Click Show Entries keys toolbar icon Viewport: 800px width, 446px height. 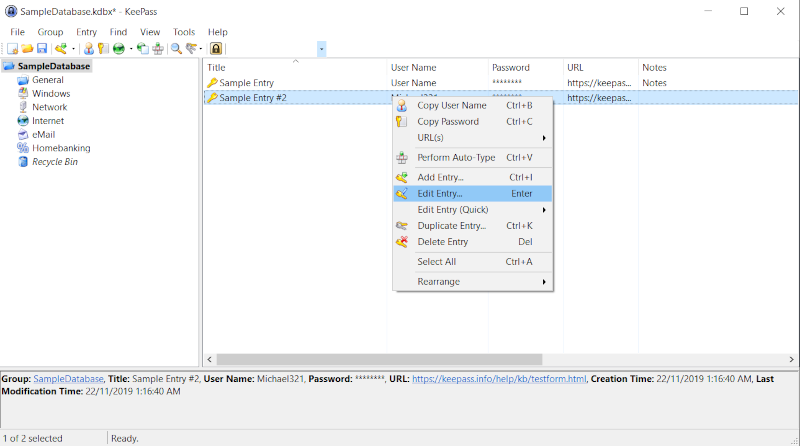coord(191,49)
